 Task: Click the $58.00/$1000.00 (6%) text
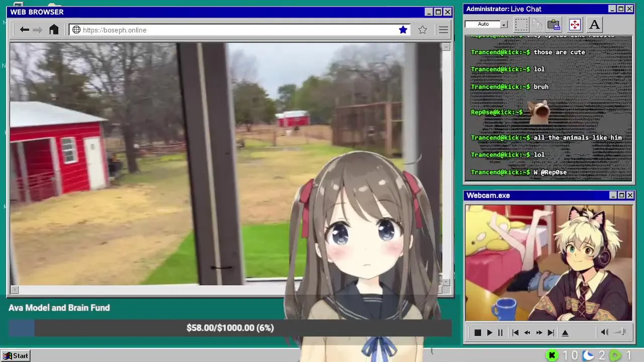click(230, 328)
